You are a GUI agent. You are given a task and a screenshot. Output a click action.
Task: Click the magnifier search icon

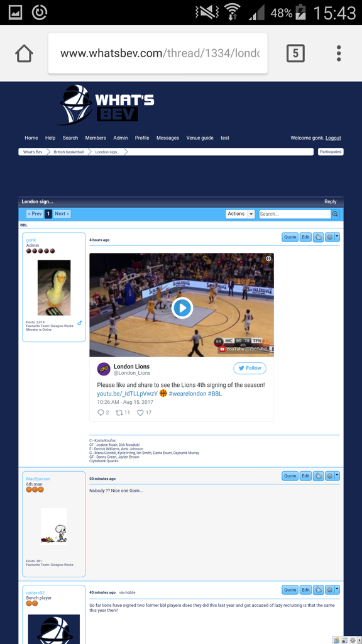click(336, 214)
